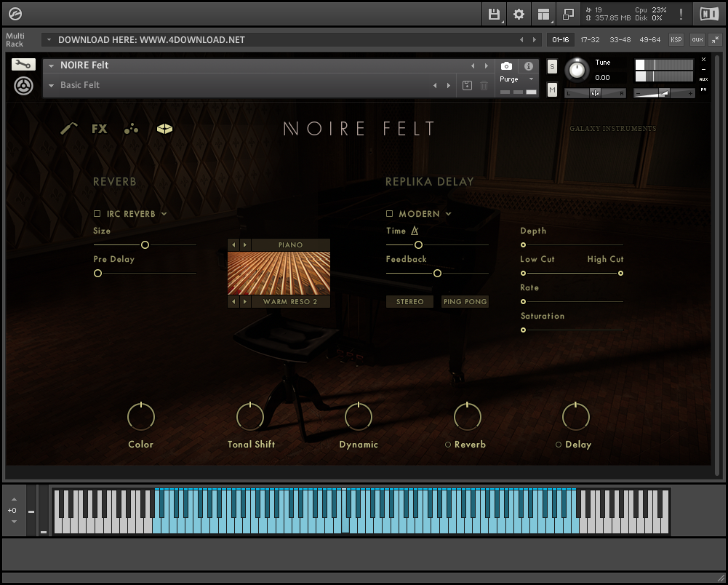Click the Kontakt logo icon

[15, 14]
